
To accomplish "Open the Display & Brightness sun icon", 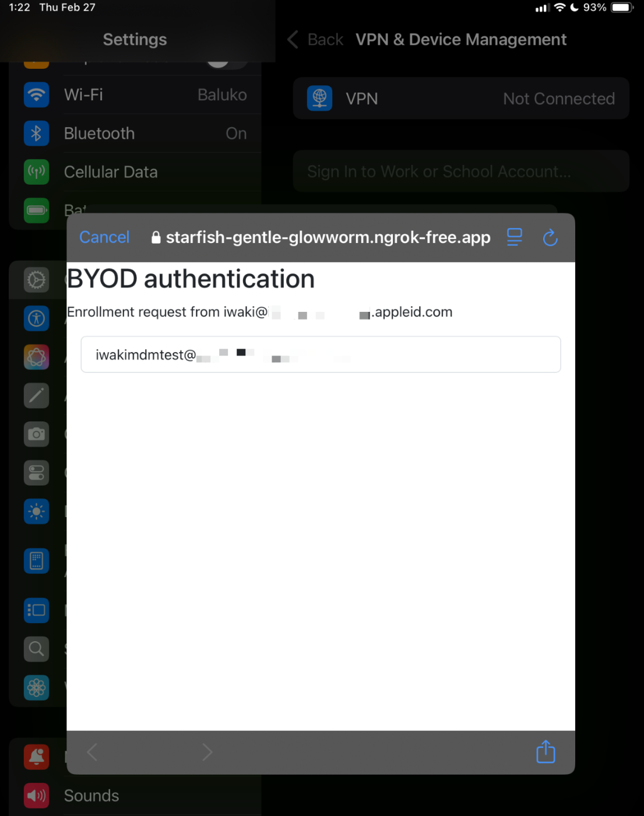I will pos(36,512).
